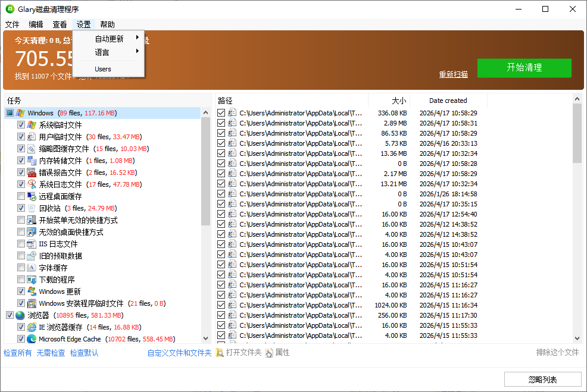Uncheck the topmost file row checkbox
587x392 pixels.
click(x=221, y=112)
